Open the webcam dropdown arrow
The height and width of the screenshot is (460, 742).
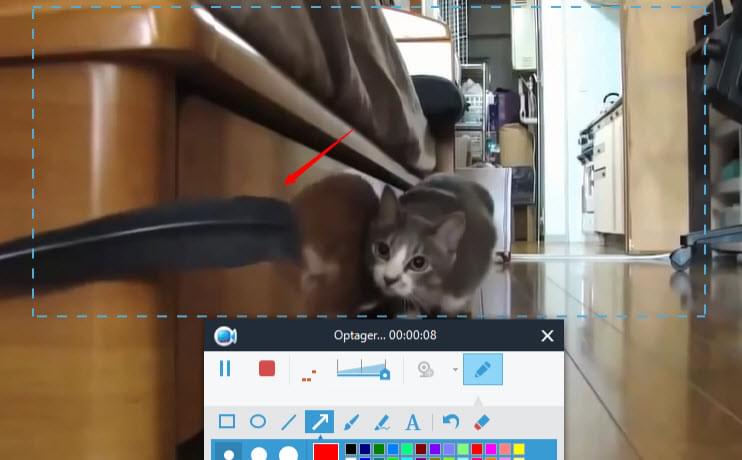[455, 370]
